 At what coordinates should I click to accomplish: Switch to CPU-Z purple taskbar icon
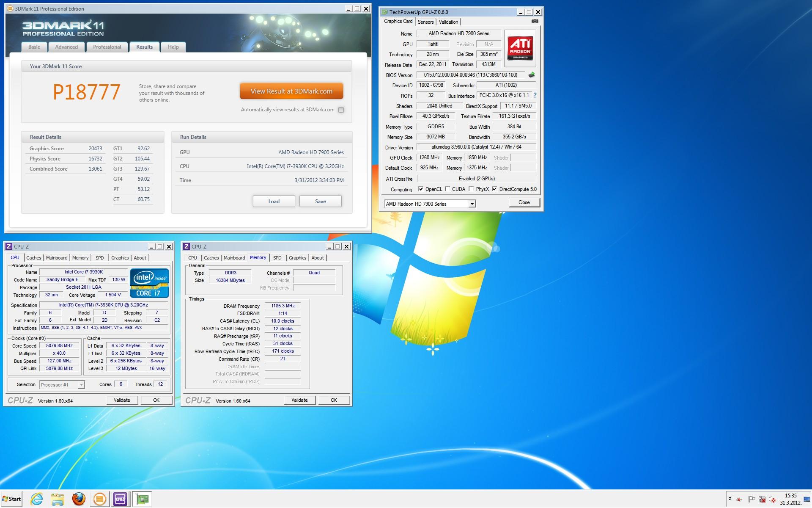pyautogui.click(x=120, y=499)
